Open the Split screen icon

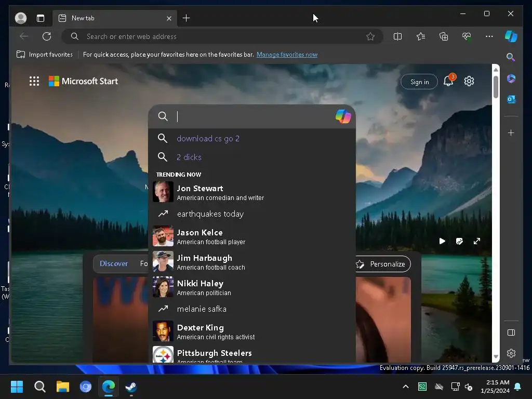click(397, 36)
